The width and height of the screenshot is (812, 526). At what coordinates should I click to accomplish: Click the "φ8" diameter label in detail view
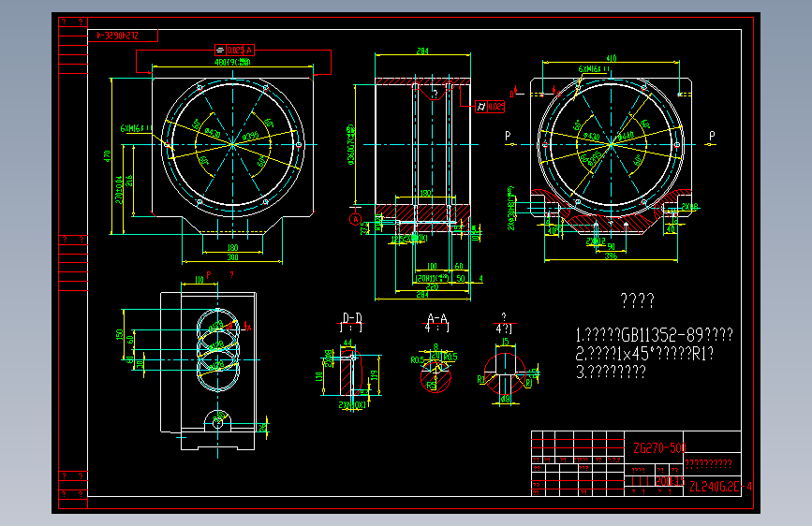pos(506,398)
